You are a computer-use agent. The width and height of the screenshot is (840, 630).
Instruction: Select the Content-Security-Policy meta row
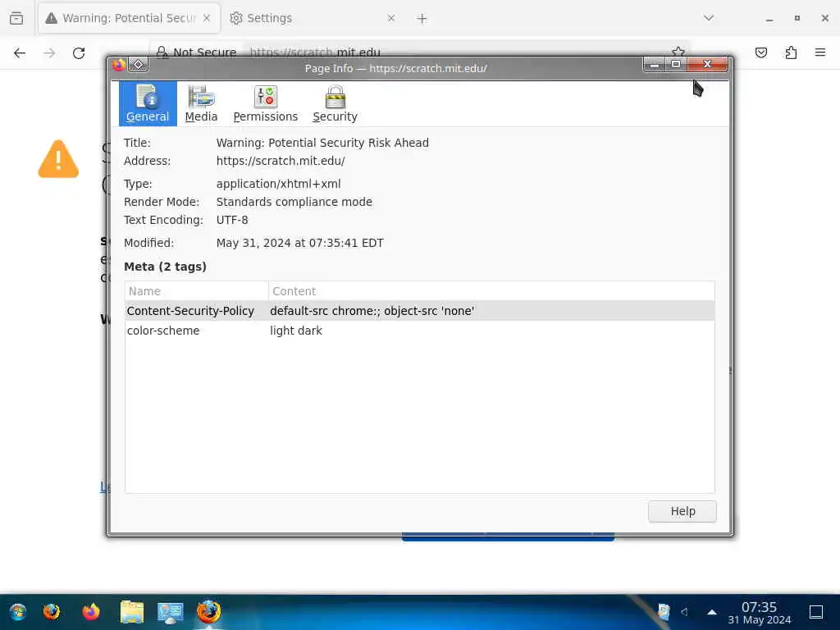(x=419, y=311)
